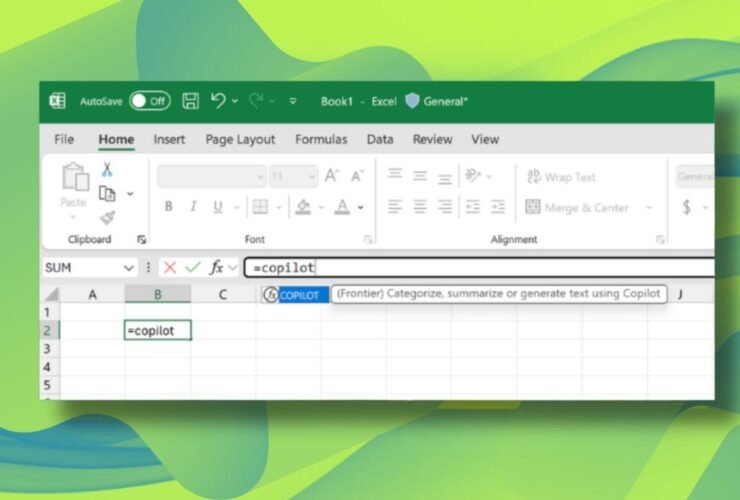Cancel formula entry with red X
Image resolution: width=740 pixels, height=500 pixels.
coord(169,268)
